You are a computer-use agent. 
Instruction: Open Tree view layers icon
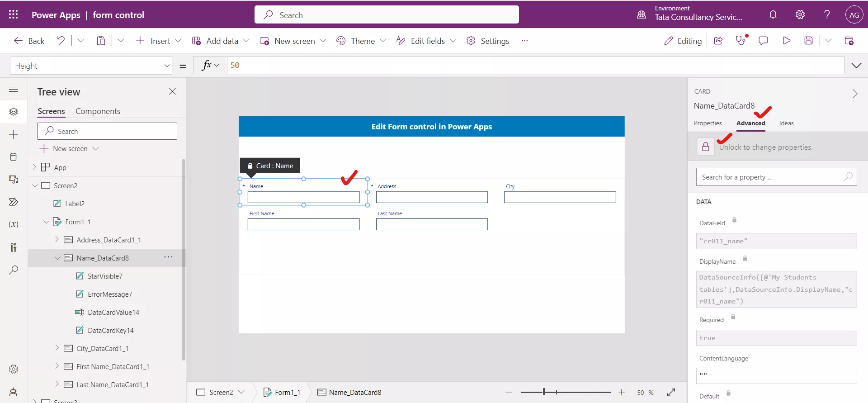point(14,112)
